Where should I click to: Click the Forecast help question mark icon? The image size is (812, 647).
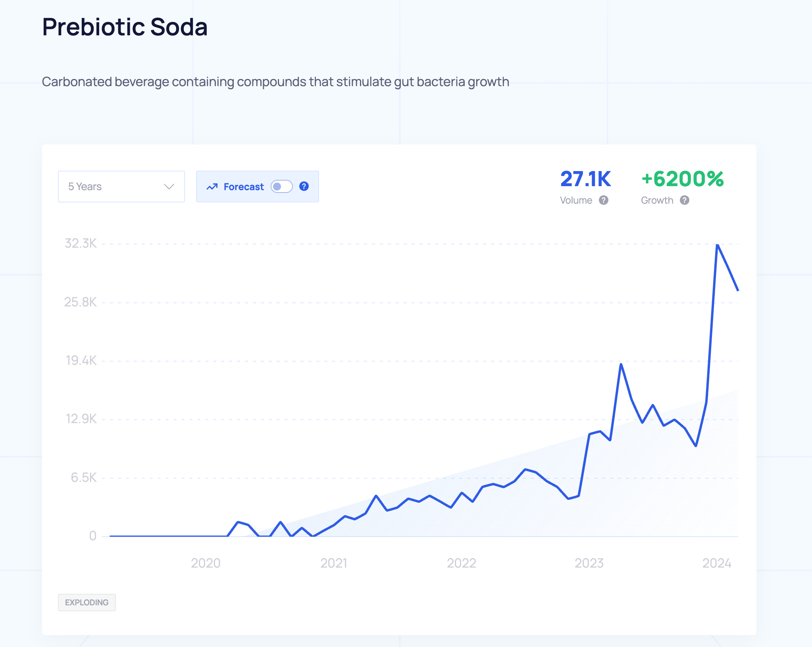coord(304,186)
